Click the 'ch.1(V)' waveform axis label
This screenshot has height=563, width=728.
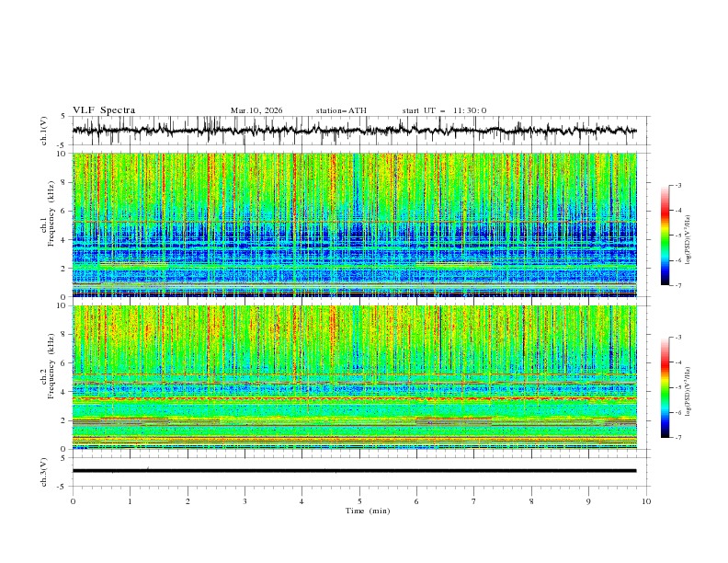click(x=44, y=131)
